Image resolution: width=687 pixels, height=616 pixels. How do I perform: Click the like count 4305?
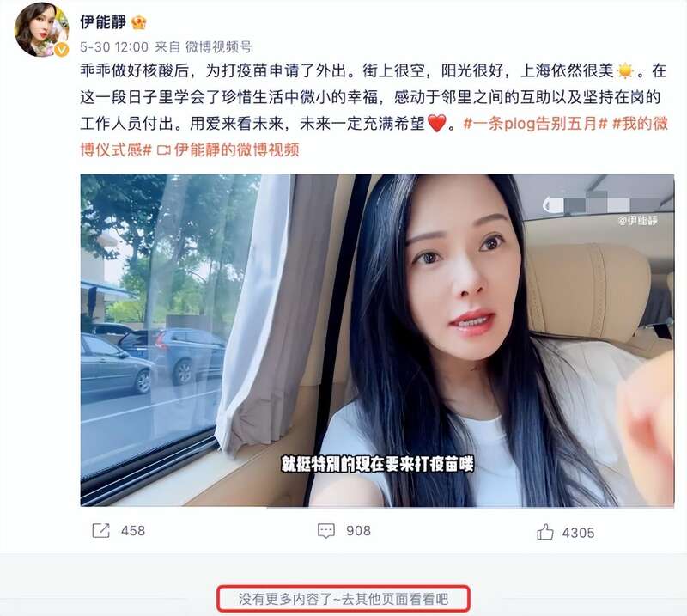[578, 533]
